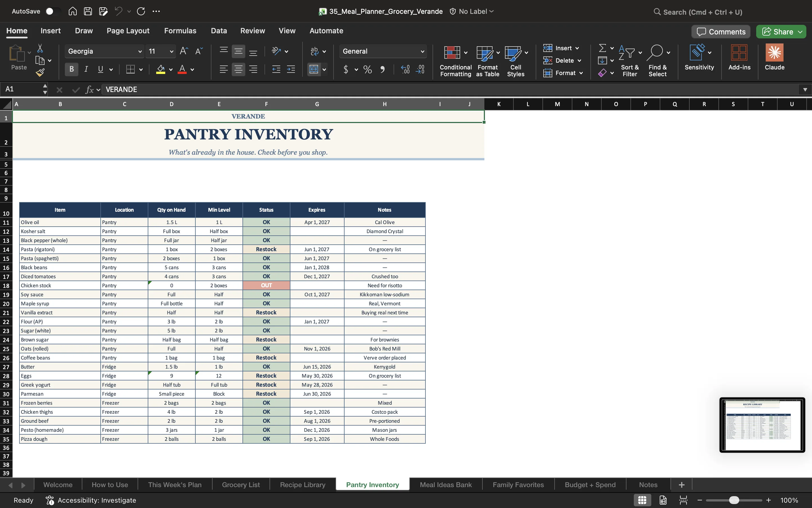The height and width of the screenshot is (508, 812).
Task: Click the Align Left icon
Action: 224,69
